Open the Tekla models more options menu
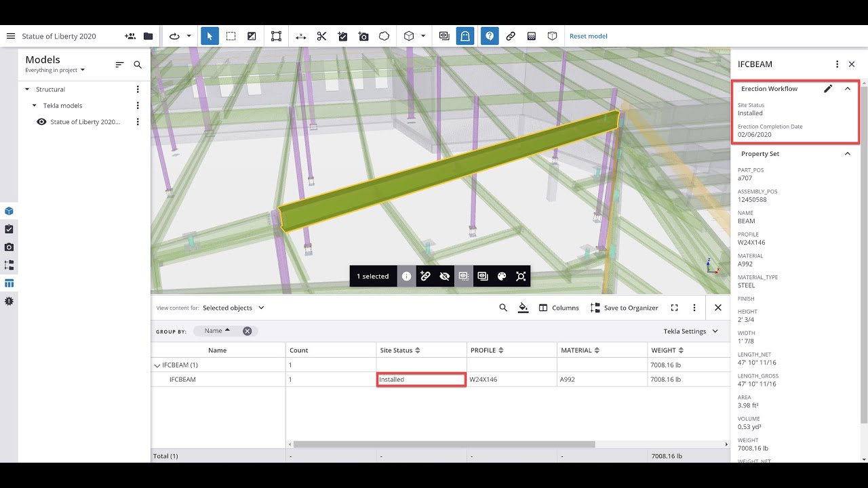This screenshot has width=868, height=488. coord(138,106)
